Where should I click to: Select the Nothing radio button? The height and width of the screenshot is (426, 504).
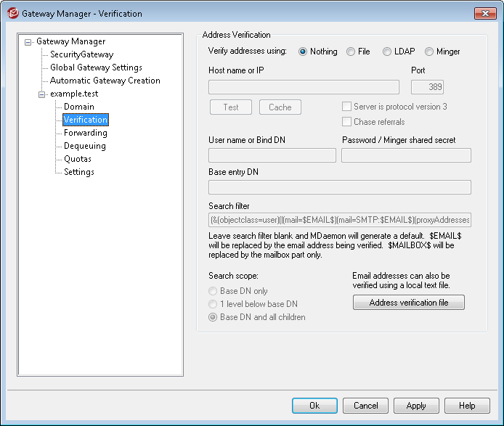point(303,52)
